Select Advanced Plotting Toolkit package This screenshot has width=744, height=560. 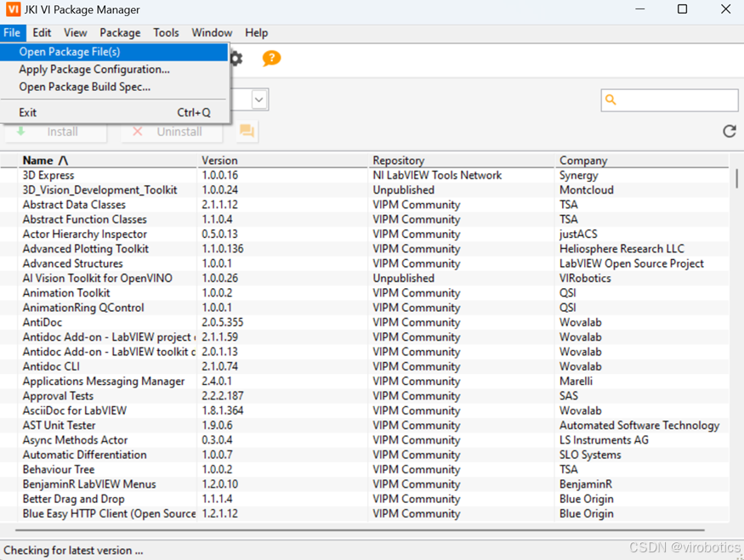point(365,249)
